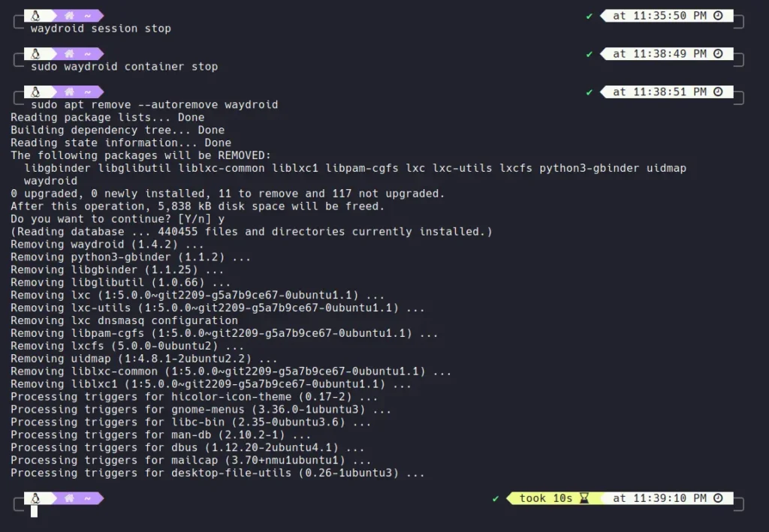769x532 pixels.
Task: Click the "sudo apt remove --autoremove waydroid" command
Action: (x=154, y=105)
